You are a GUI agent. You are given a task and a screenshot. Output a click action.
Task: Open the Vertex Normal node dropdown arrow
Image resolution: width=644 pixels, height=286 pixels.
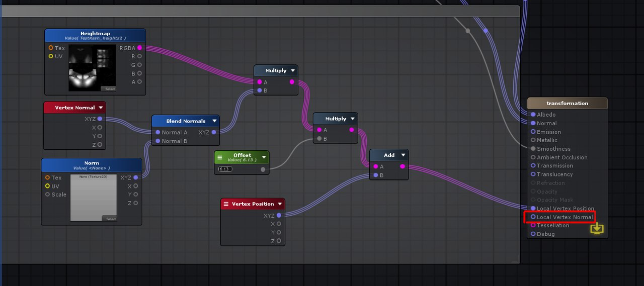[101, 108]
